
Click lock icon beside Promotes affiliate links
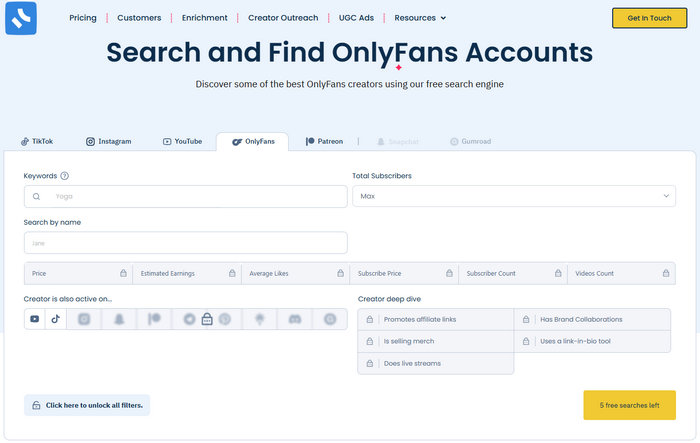tap(370, 320)
